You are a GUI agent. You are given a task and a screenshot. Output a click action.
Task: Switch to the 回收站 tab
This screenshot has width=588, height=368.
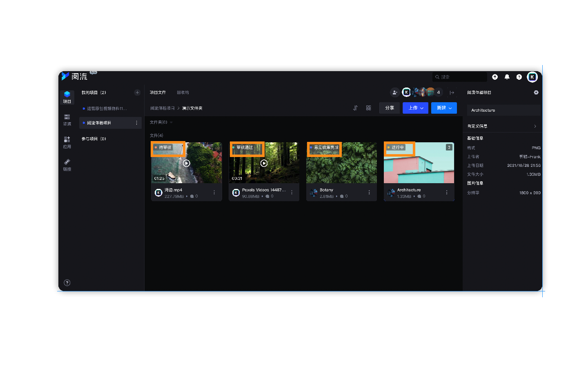pos(183,92)
